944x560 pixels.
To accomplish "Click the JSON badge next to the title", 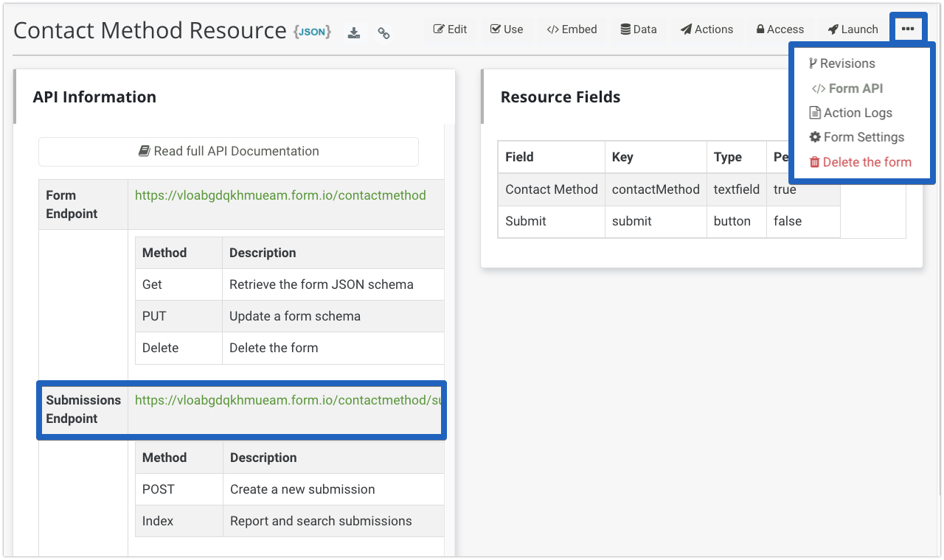I will (312, 32).
